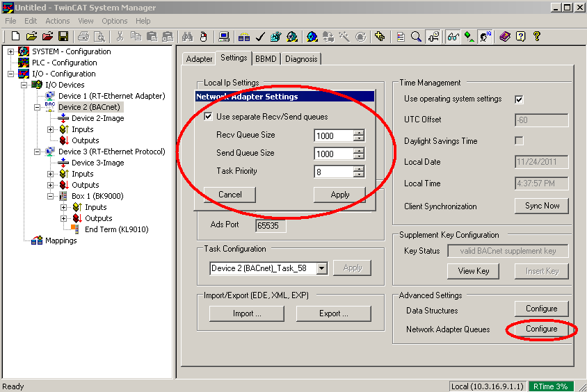Collapse Box 1 (BK9000) node
This screenshot has height=392, width=587.
pos(51,197)
